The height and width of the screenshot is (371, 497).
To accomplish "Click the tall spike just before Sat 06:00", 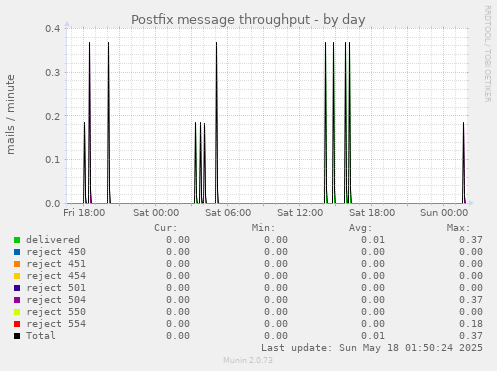I will click(x=217, y=123).
